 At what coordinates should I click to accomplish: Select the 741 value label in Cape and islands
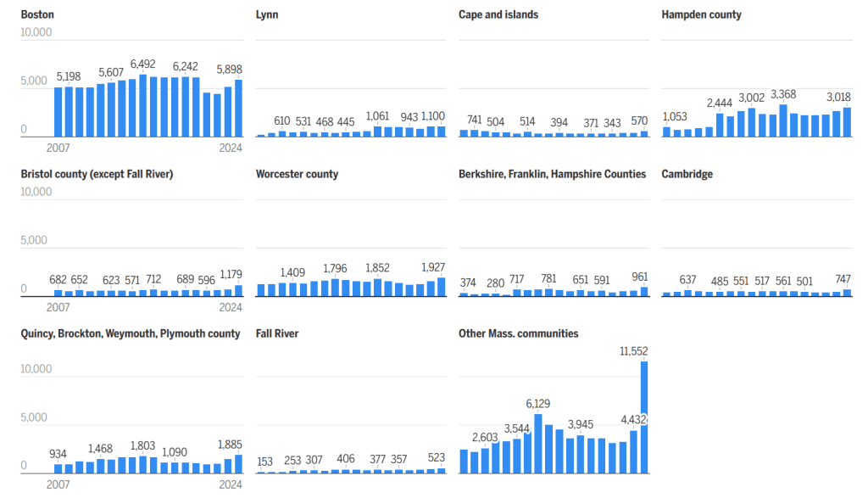coord(474,120)
